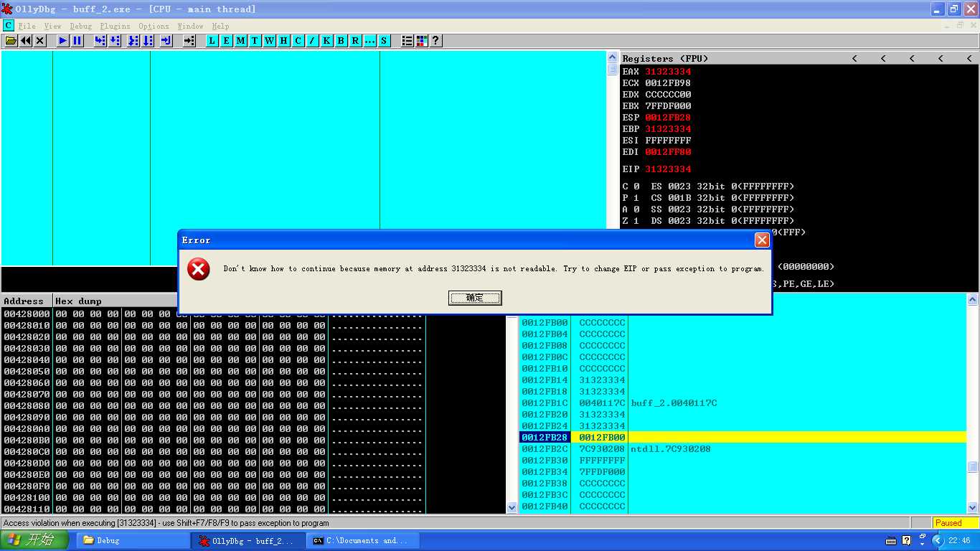980x551 pixels.
Task: Click the last left-arrow button in Registers header
Action: click(x=969, y=58)
